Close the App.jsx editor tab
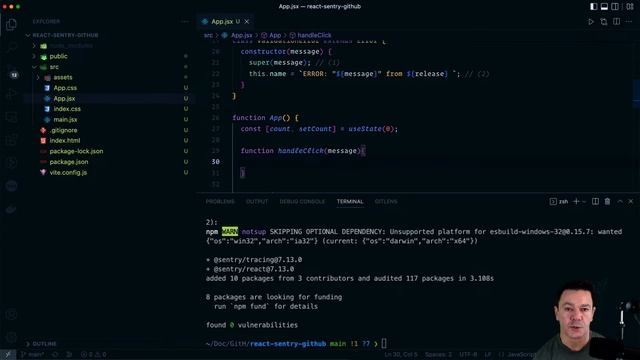The image size is (640, 360). click(x=247, y=22)
